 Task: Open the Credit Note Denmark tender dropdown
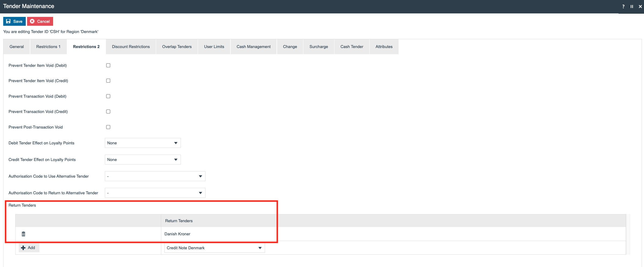click(215, 248)
